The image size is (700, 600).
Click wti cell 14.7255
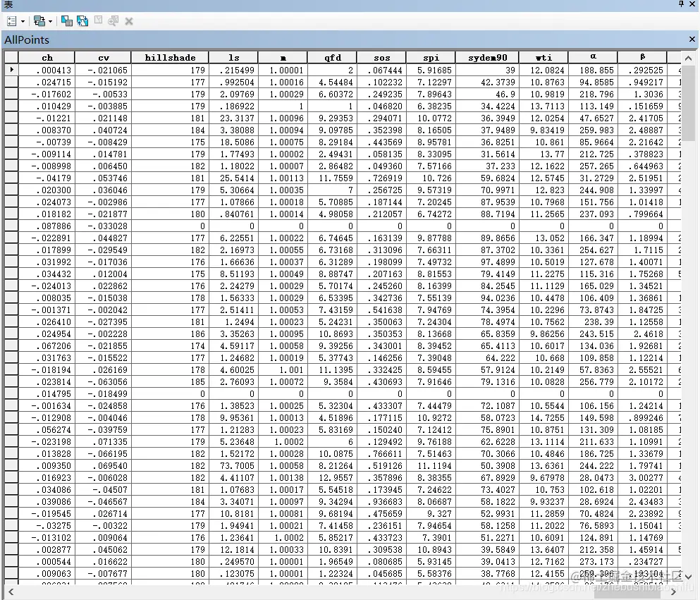544,417
